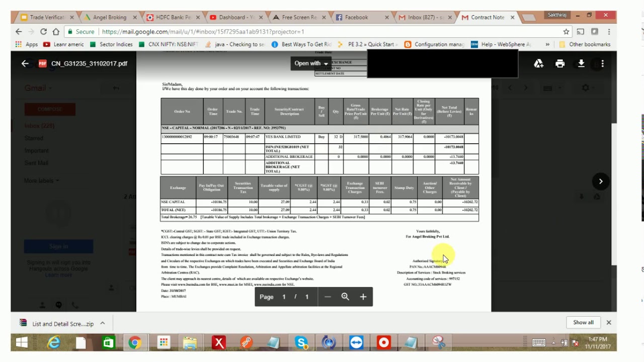The height and width of the screenshot is (362, 644).
Task: Reload the current page
Action: coord(43,31)
